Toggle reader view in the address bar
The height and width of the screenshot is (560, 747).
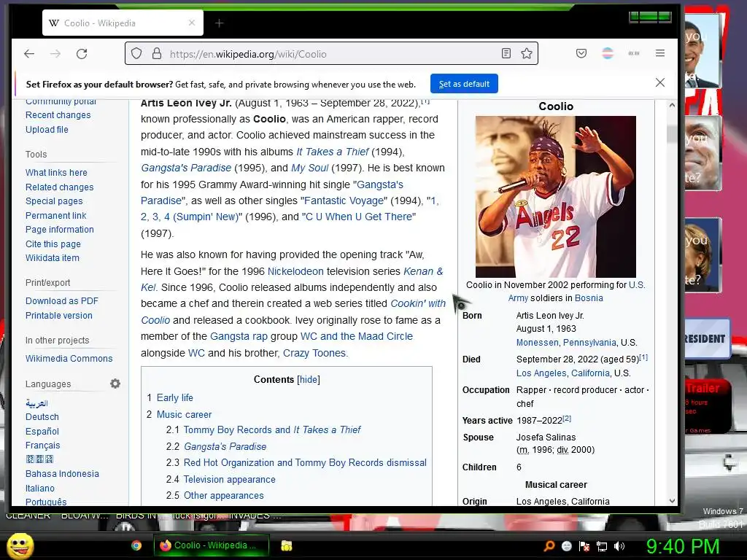pos(506,53)
